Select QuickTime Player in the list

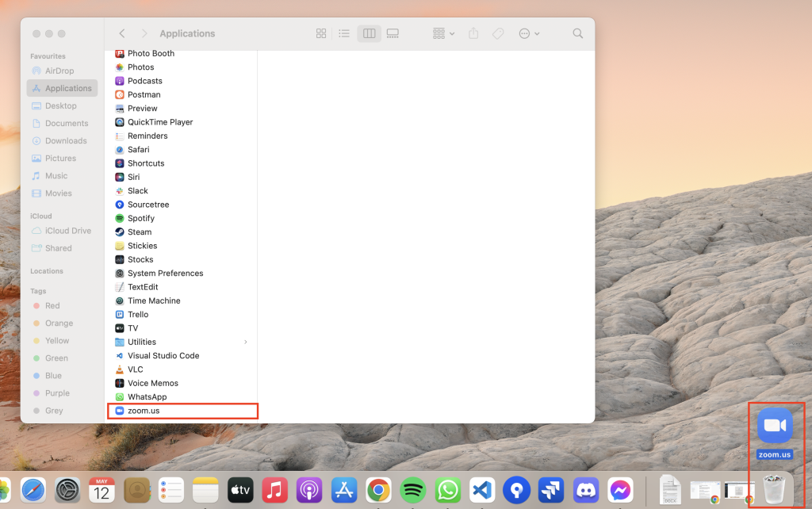(182, 122)
